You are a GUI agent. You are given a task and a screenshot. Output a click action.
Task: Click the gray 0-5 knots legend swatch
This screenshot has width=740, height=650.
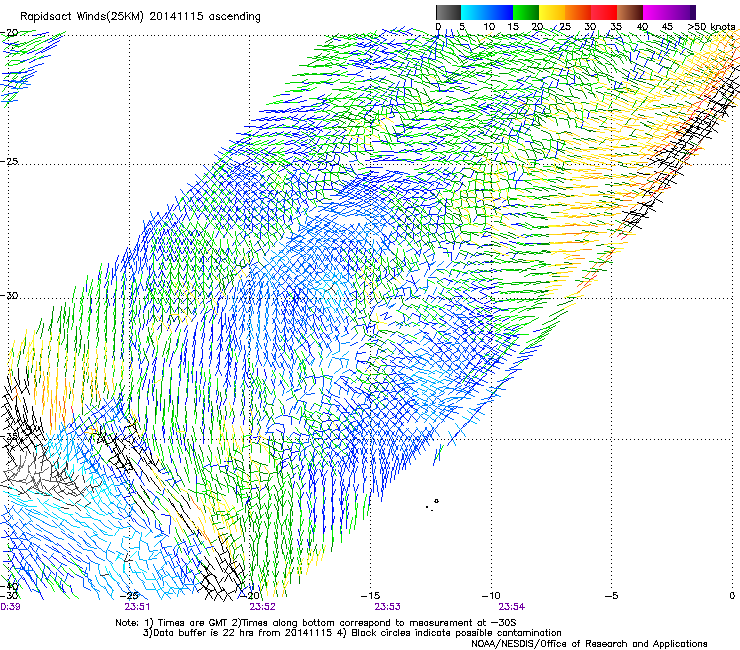click(448, 12)
